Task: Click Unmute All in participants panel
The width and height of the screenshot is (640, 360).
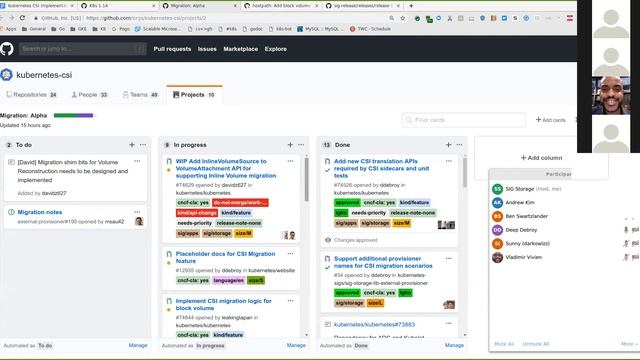Action: (x=536, y=344)
